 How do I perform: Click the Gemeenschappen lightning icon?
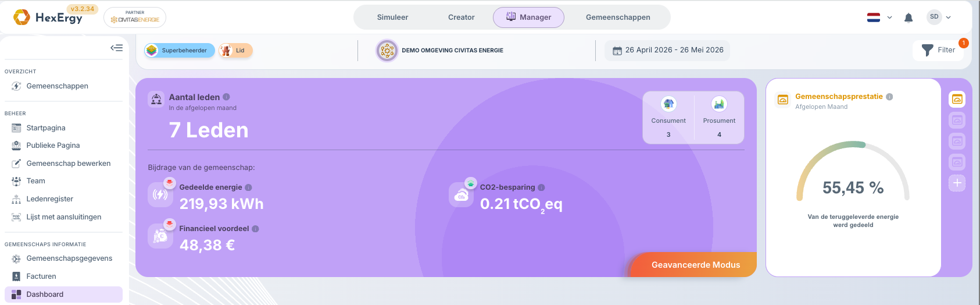16,86
